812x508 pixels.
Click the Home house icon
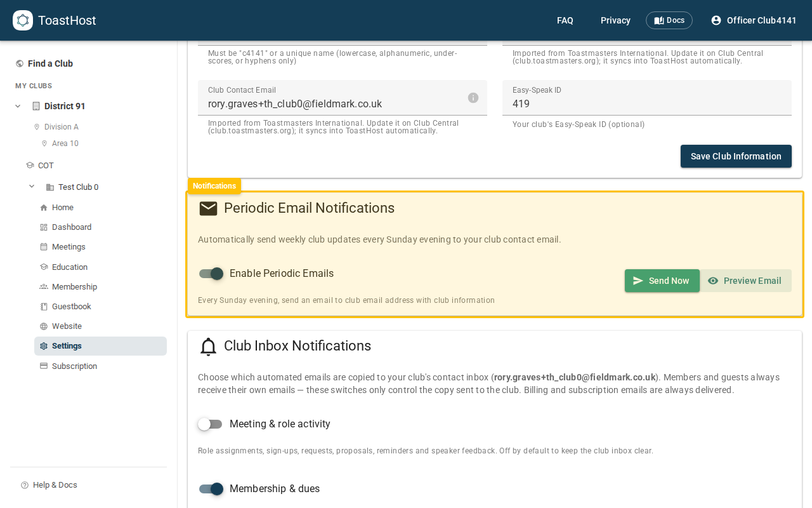(44, 208)
